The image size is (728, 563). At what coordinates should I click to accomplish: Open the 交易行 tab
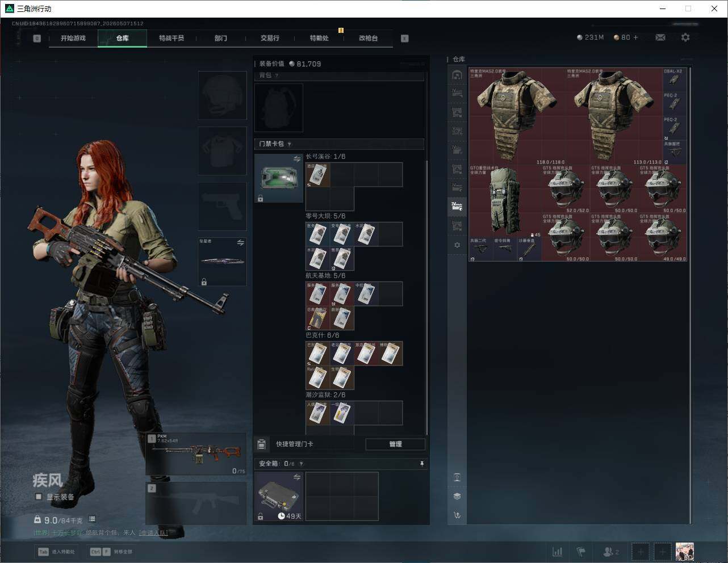pyautogui.click(x=270, y=38)
